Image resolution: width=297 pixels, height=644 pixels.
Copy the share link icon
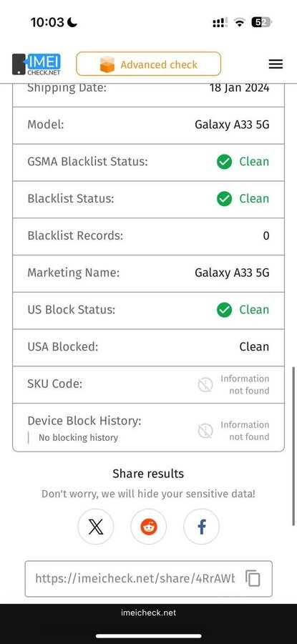pos(253,578)
